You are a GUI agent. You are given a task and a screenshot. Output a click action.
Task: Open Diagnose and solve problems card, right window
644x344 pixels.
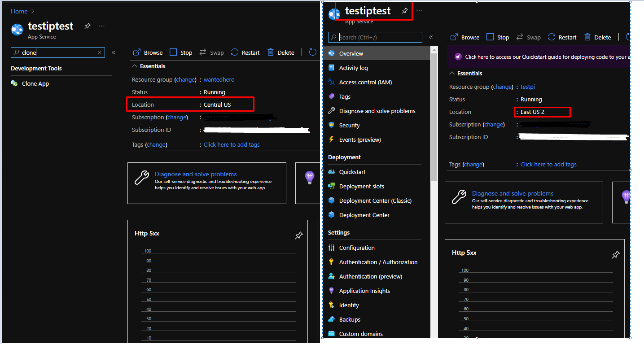pyautogui.click(x=524, y=202)
